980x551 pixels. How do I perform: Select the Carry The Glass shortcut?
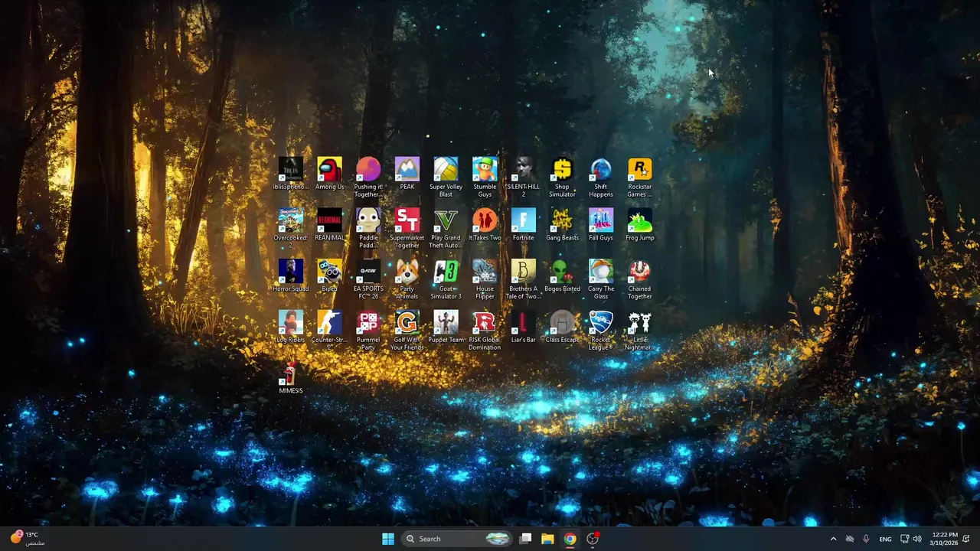pos(601,279)
